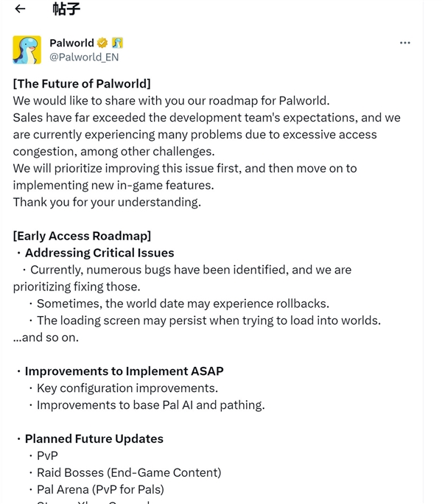Click the affiliate badge beside Palworld name
The height and width of the screenshot is (504, 442).
(x=117, y=43)
